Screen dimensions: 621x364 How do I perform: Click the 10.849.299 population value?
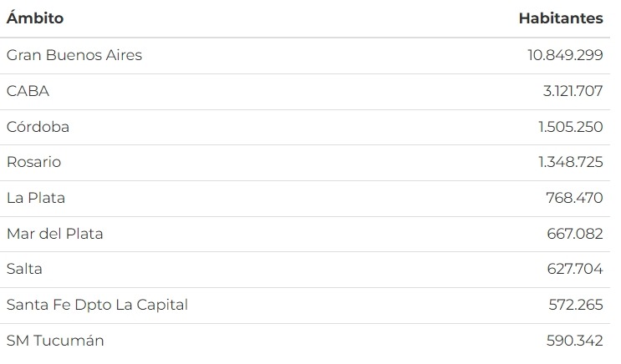coord(565,55)
